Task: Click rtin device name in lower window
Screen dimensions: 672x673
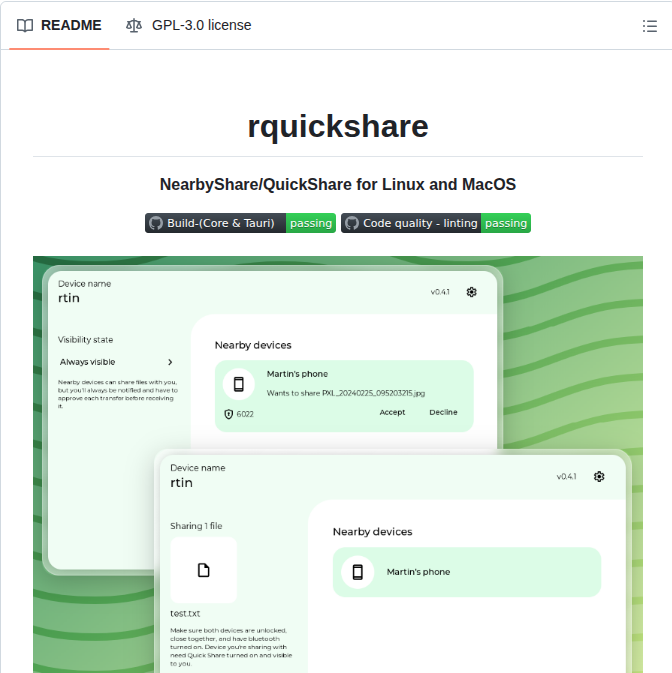Action: tap(181, 483)
